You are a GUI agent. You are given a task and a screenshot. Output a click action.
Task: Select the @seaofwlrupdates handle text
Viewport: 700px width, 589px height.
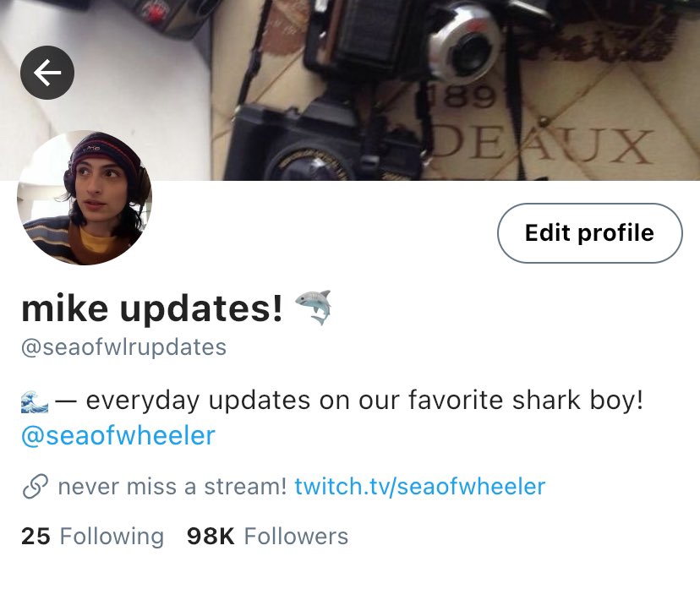[x=123, y=347]
